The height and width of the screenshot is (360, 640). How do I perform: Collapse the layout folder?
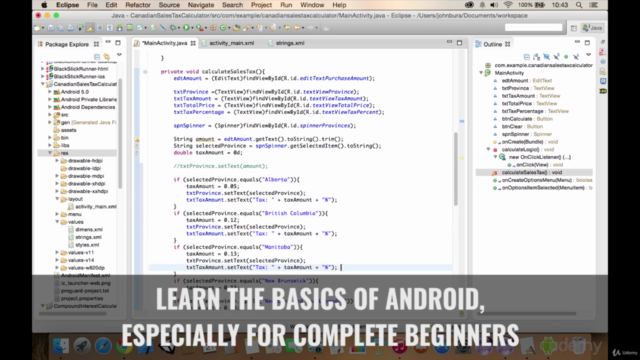pos(57,199)
